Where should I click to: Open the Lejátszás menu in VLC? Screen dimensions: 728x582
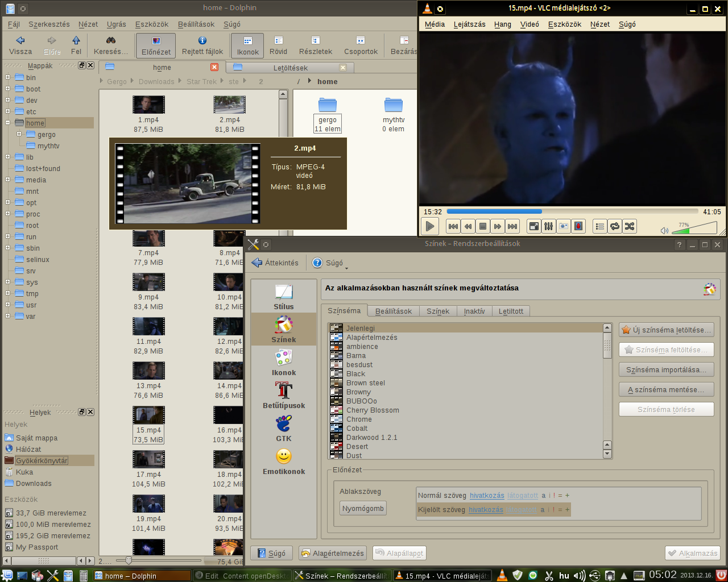coord(469,24)
